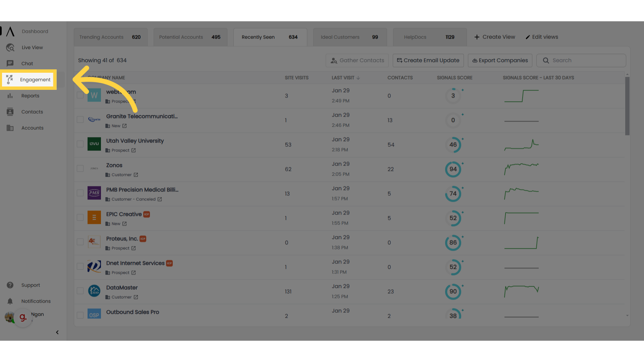Click the DataMaster company logo

pyautogui.click(x=94, y=291)
